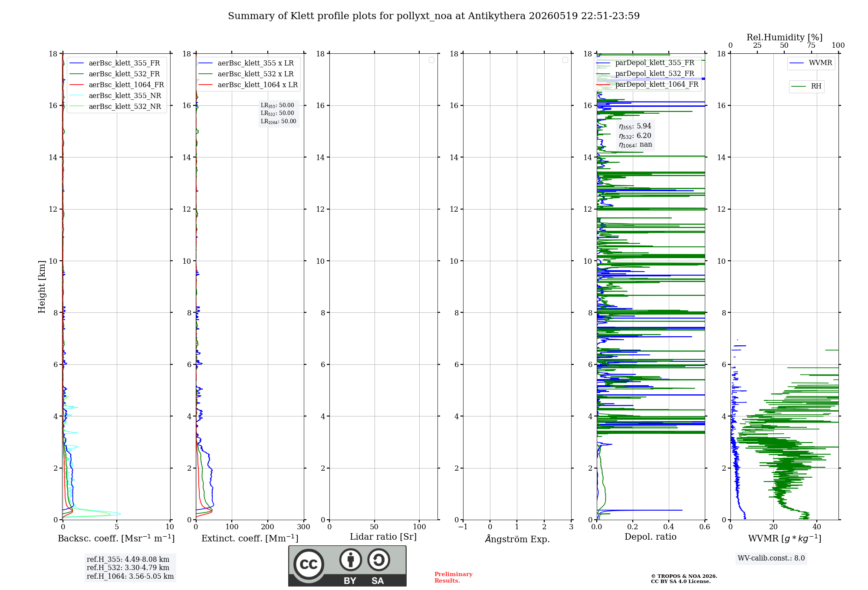Click the Creative Commons CC logo
Viewport: 868px width, 590px height.
pyautogui.click(x=309, y=564)
